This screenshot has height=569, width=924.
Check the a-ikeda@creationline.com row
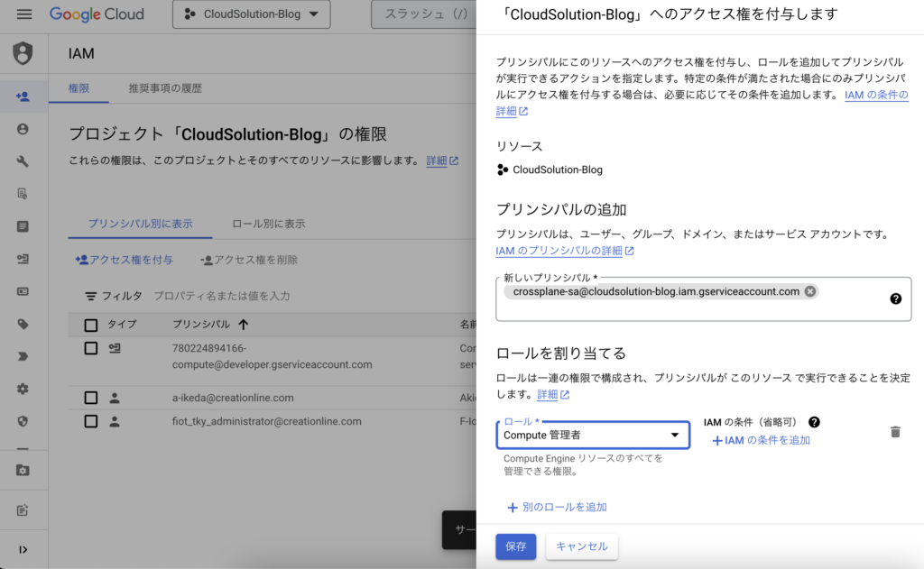[91, 398]
